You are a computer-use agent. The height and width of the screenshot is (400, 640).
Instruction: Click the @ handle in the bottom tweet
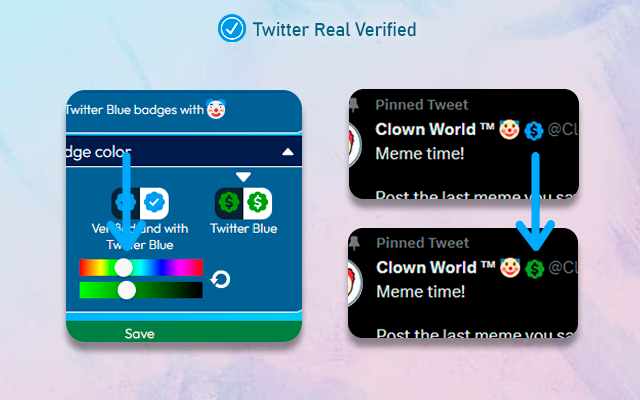click(x=563, y=268)
